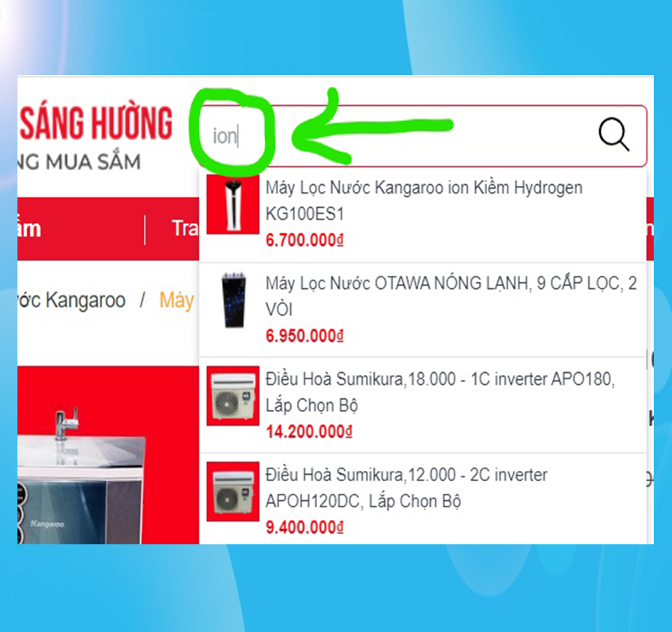Open the OTAWA NÓNG LẠNH 9 CẤP LỌC suggestion
The width and height of the screenshot is (672, 632).
pos(423,310)
